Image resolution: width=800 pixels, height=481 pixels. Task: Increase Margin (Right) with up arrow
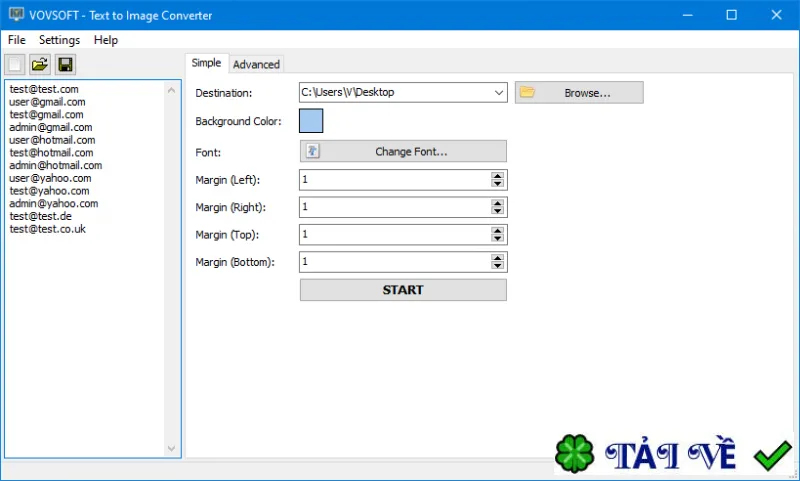497,203
